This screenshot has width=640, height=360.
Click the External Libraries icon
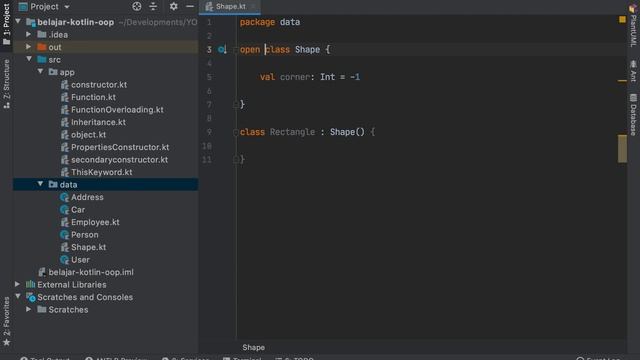[31, 284]
